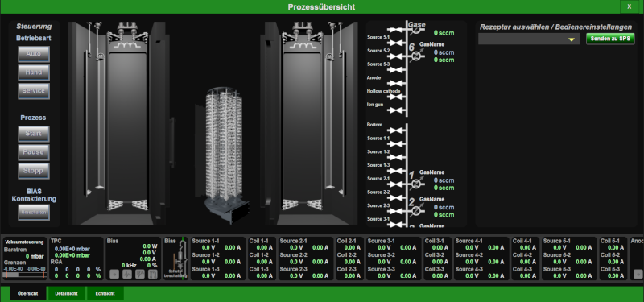Image resolution: width=644 pixels, height=302 pixels.
Task: Click mass flow controller symbol for gas 2
Action: (x=416, y=211)
